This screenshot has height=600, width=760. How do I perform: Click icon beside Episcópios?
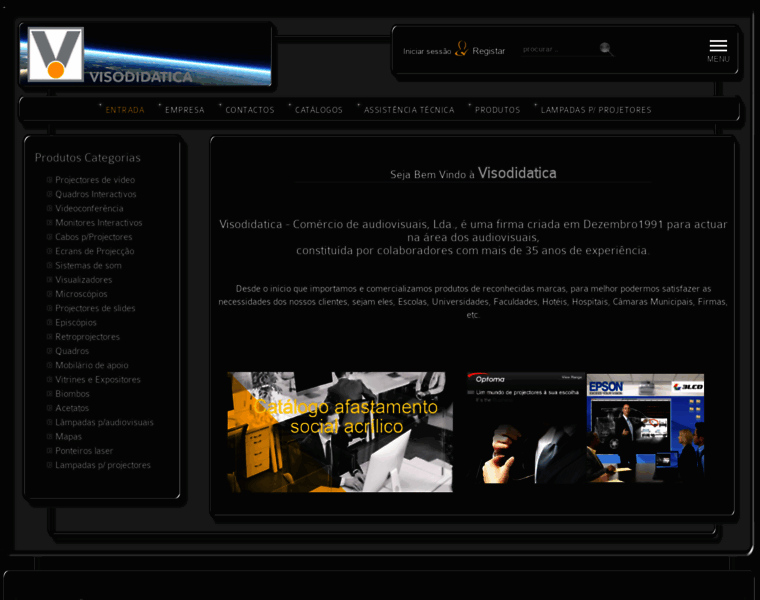[x=49, y=322]
